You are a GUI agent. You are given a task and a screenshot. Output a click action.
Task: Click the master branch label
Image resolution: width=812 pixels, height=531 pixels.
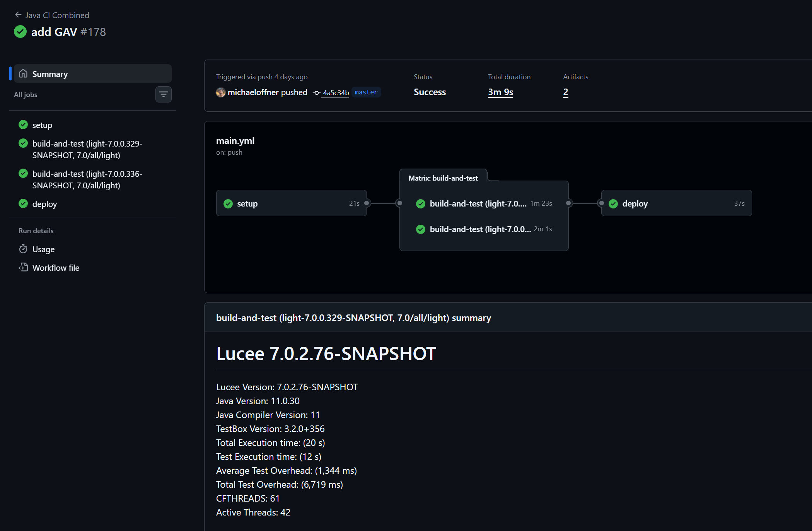[366, 92]
